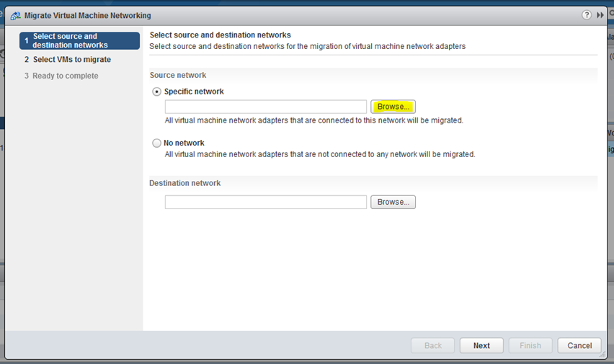Click the Back button

[x=432, y=345]
